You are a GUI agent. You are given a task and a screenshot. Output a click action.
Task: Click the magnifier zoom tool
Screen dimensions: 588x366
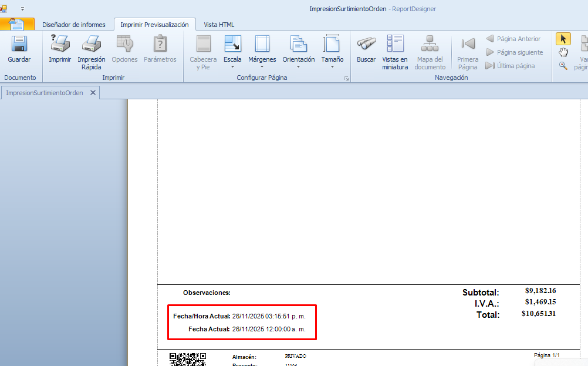point(563,66)
